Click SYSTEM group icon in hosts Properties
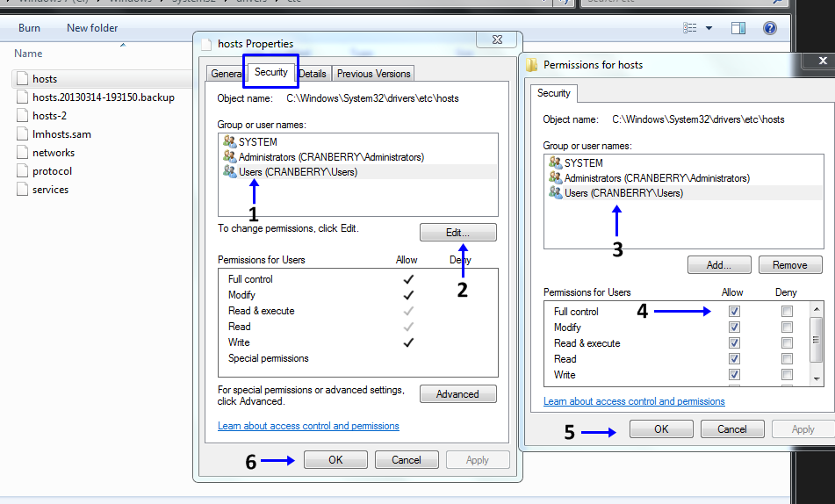This screenshot has height=504, width=835. coord(229,141)
